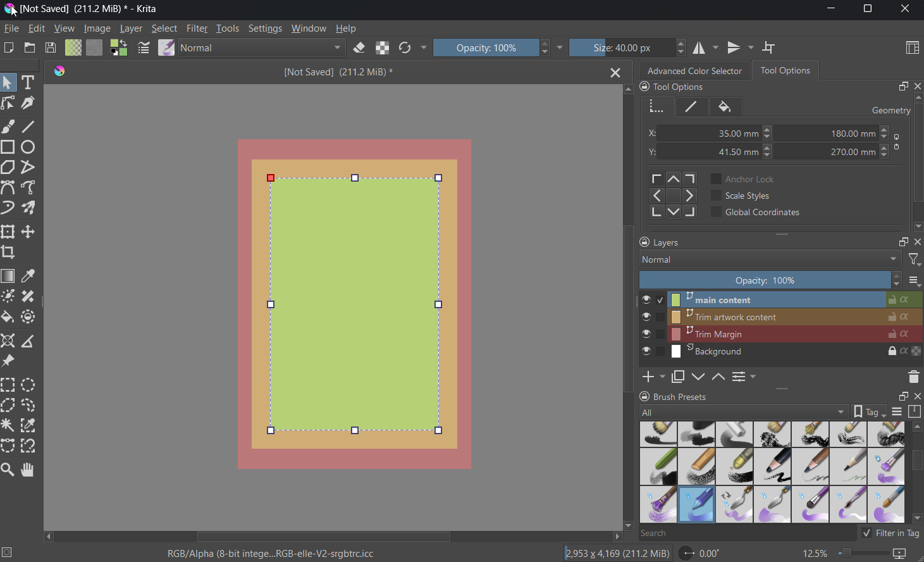Click the Transform tool icon

tap(8, 232)
